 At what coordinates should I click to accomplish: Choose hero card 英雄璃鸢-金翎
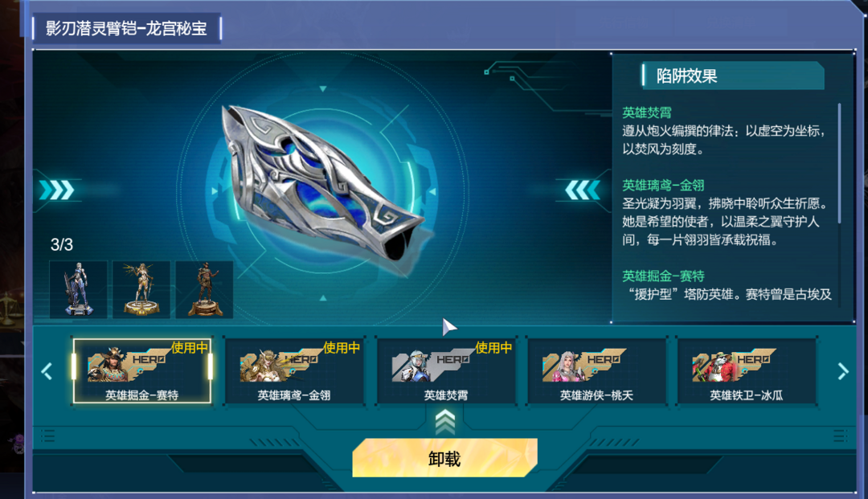click(x=294, y=371)
